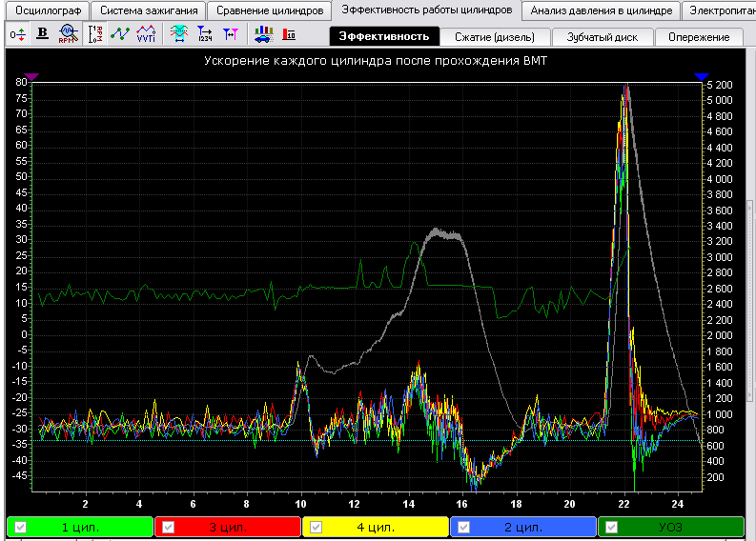Click the dark green УОЗ legend bar
Viewport: 756px width, 541px height.
click(x=670, y=527)
